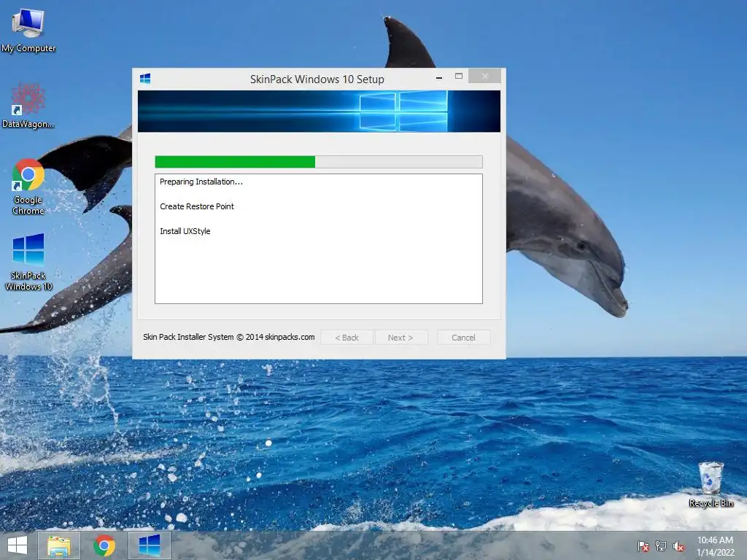The width and height of the screenshot is (747, 560).
Task: Open SkinPack Windows 10 desktop icon
Action: pos(28,262)
